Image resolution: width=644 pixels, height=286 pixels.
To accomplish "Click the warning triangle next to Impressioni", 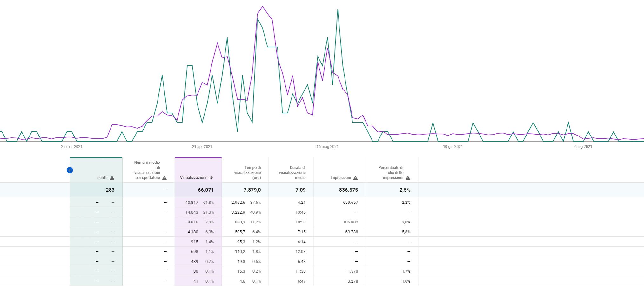I will (356, 178).
